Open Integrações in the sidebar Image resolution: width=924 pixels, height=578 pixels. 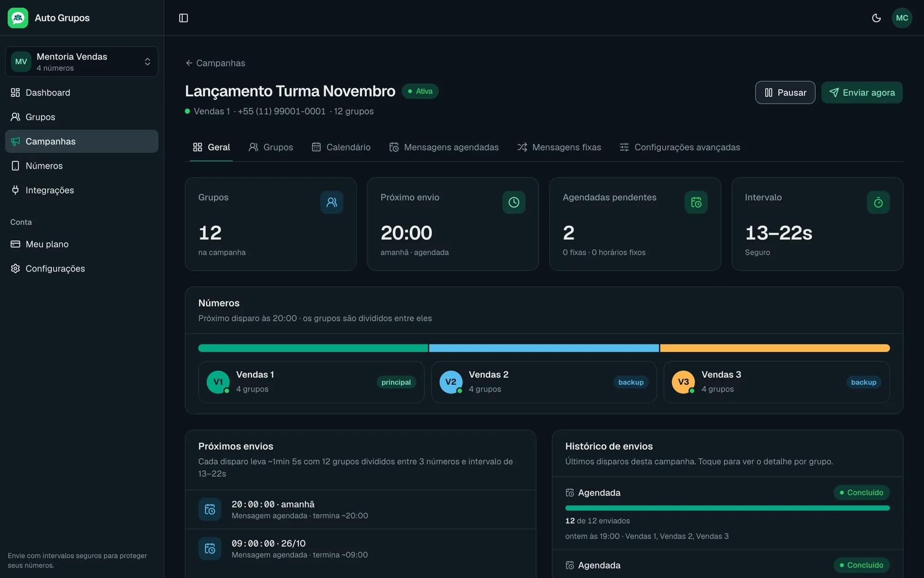pos(82,190)
